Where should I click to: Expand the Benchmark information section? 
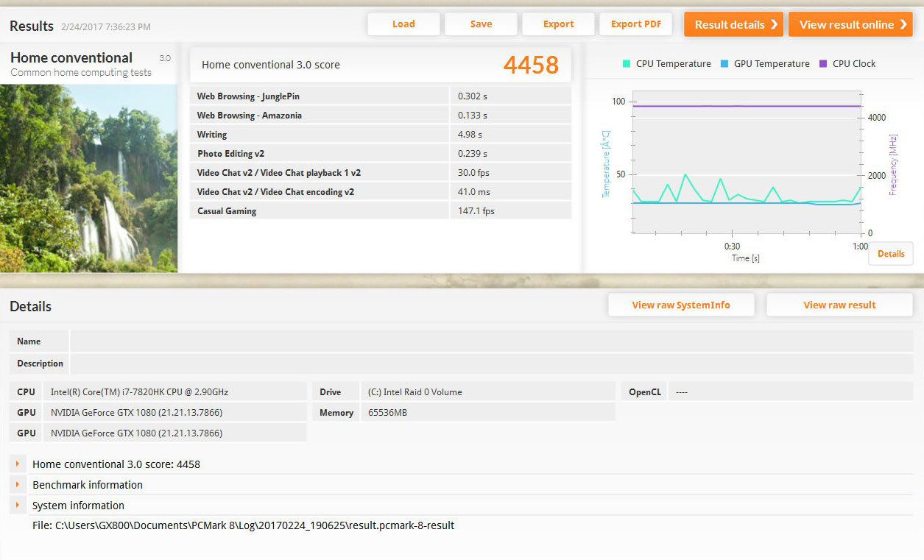tap(17, 485)
